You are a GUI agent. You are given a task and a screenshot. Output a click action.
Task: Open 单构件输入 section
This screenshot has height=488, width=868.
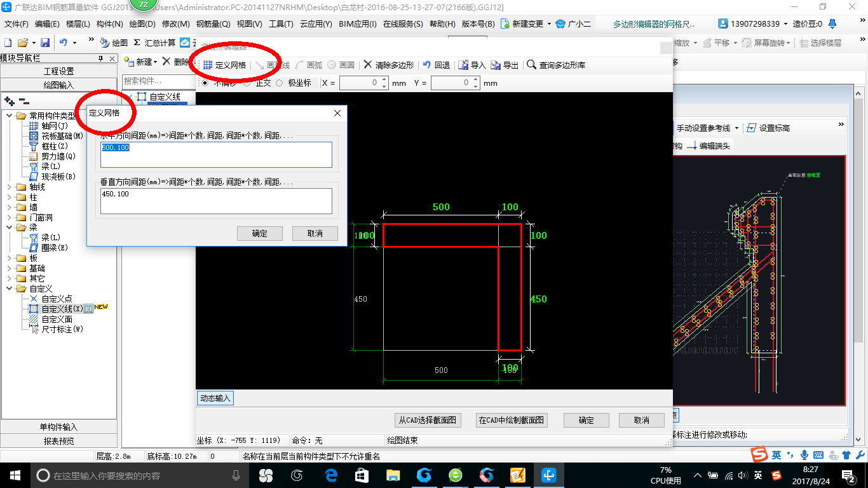click(58, 426)
